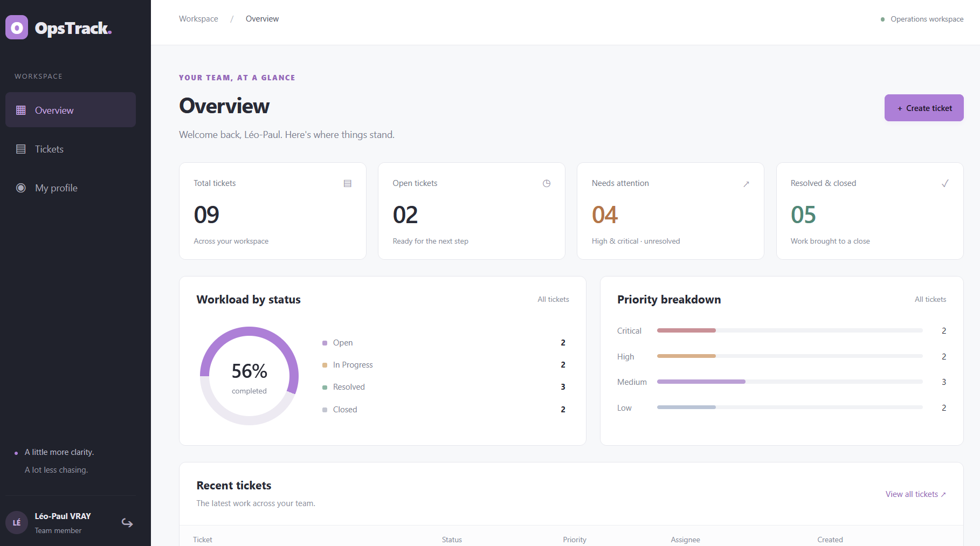Click the clock icon on Open tickets card

547,183
